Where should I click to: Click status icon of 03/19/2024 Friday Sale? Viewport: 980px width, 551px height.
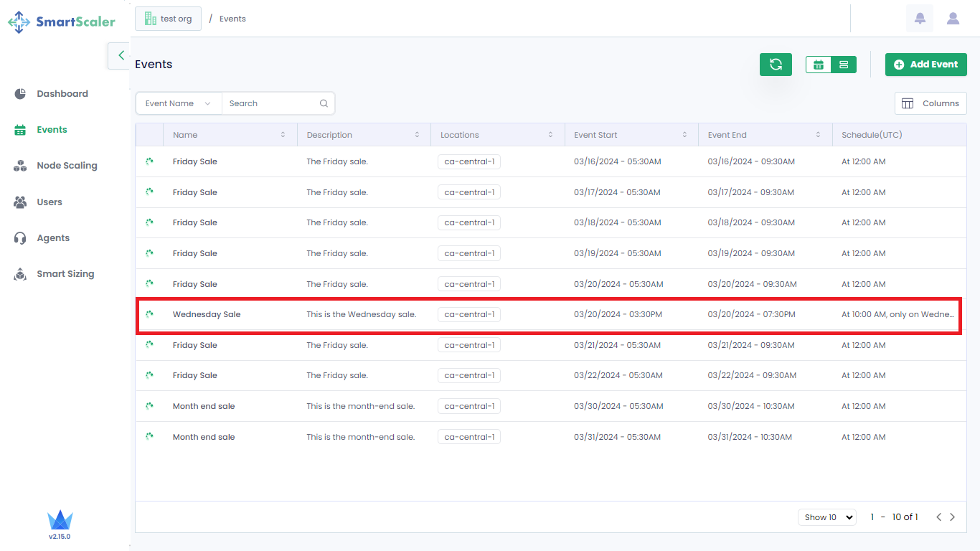[x=149, y=253]
